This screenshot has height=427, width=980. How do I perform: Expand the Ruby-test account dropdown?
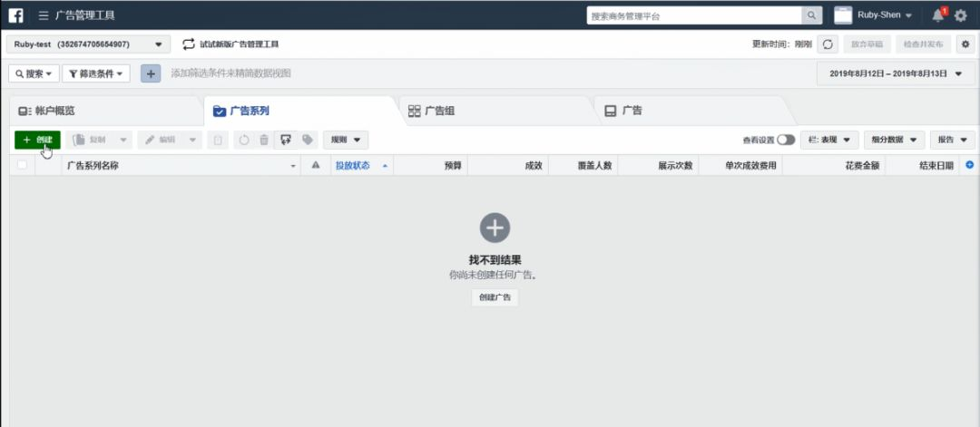[x=88, y=44]
